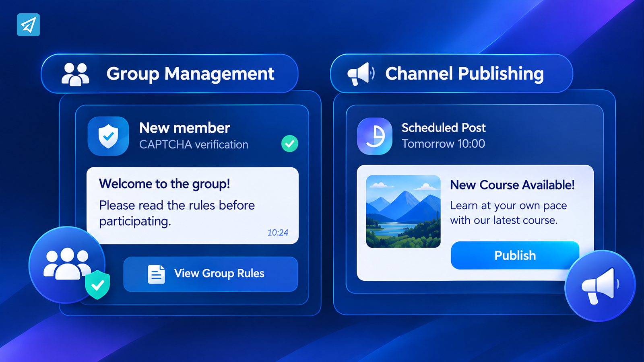Click the 10:24 message timestamp
644x362 pixels.
(278, 232)
